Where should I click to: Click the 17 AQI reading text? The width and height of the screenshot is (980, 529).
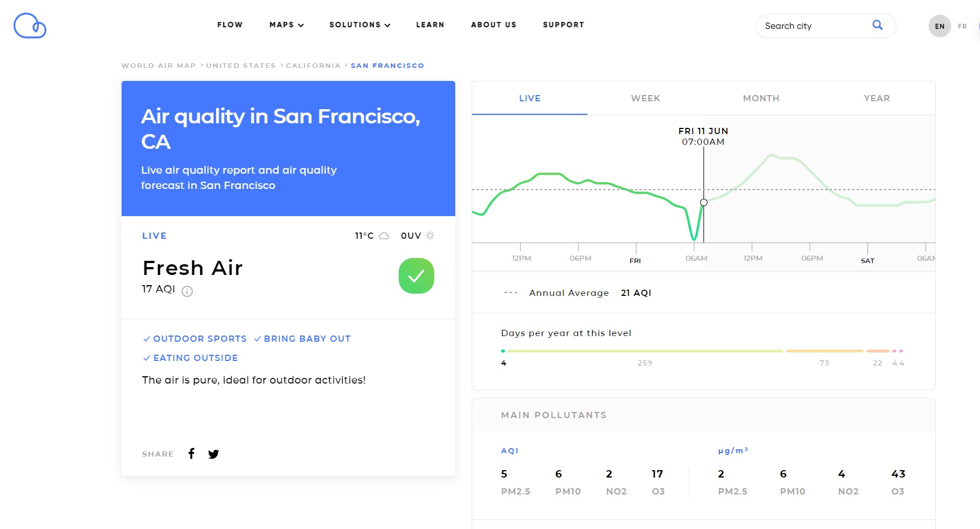click(x=158, y=289)
